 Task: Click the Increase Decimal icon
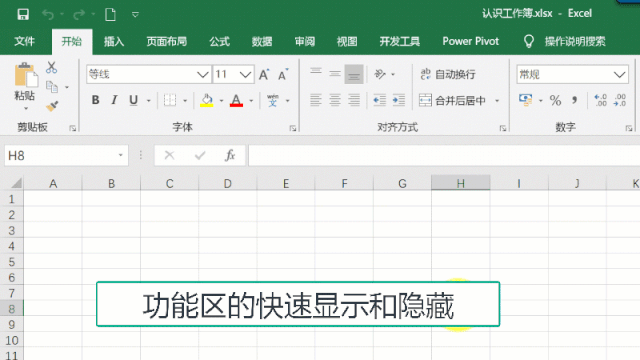(x=600, y=100)
